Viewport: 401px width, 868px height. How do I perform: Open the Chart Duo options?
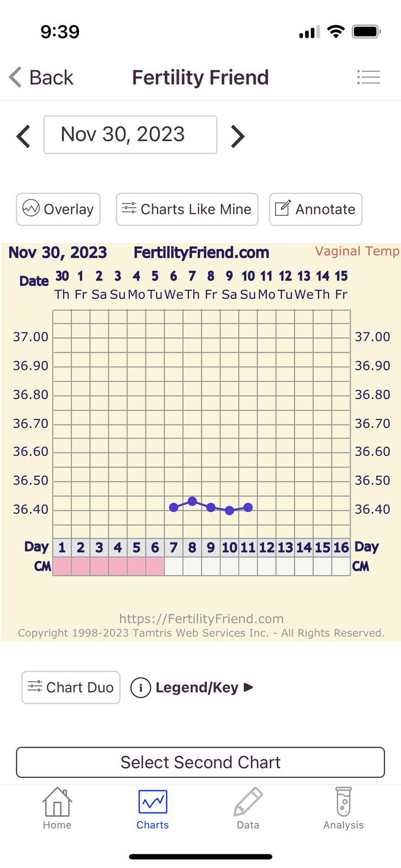point(71,687)
